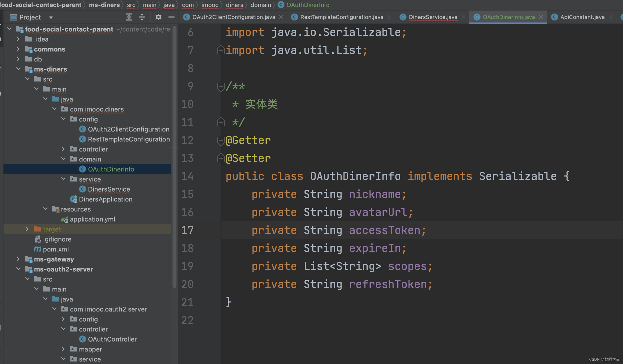Expand the ms-gateway module

18,259
